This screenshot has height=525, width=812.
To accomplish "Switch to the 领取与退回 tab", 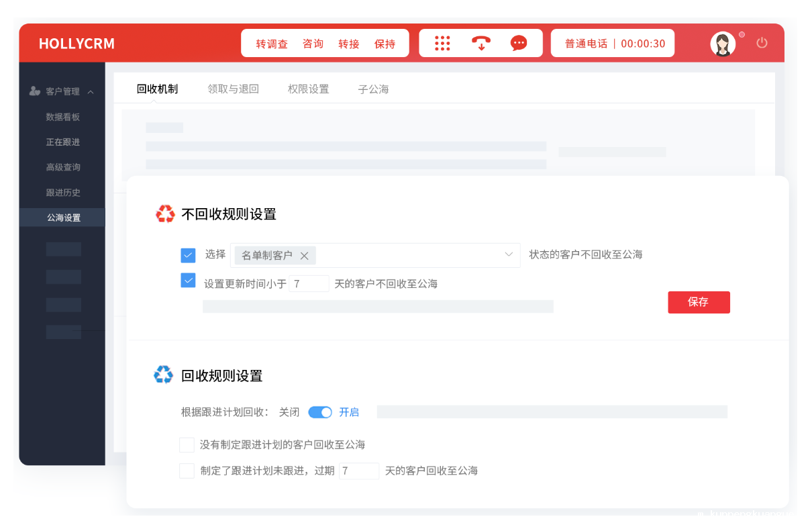I will click(x=233, y=89).
